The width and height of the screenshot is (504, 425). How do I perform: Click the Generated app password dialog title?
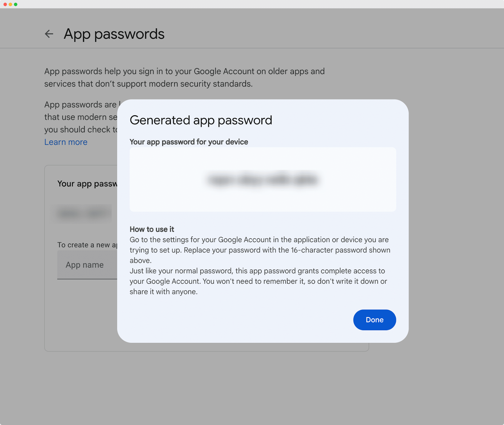click(x=201, y=120)
